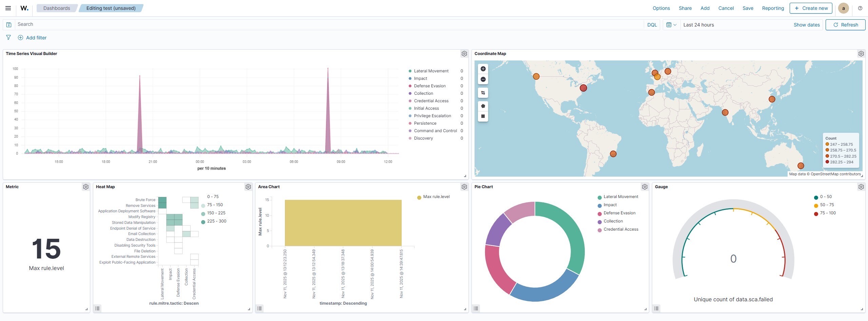868x321 pixels.
Task: Toggle the Heat Map legend list button
Action: 97,308
